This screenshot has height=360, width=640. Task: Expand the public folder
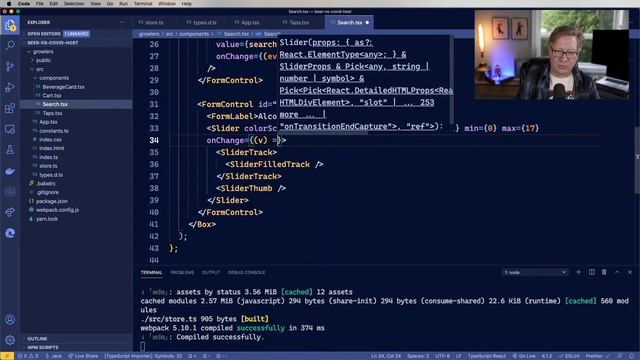click(x=43, y=60)
